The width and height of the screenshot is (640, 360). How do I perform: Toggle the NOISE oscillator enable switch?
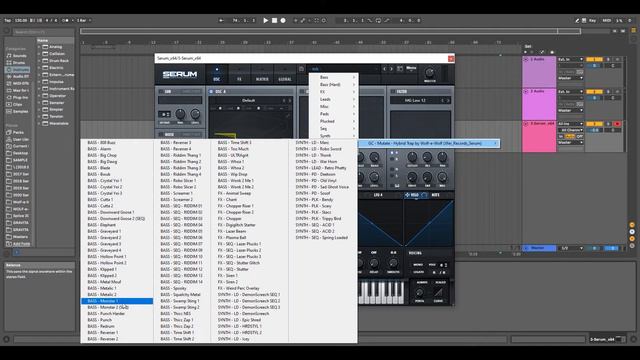(161, 134)
